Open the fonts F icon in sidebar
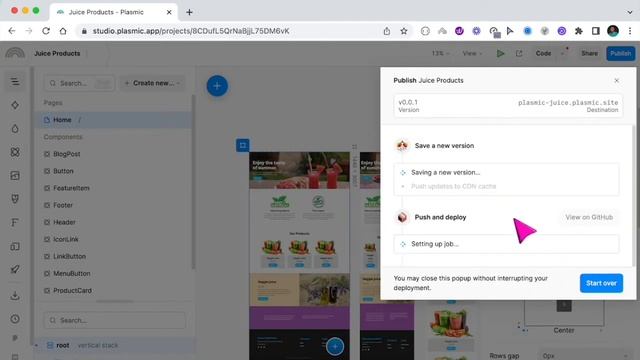The width and height of the screenshot is (640, 360). pos(15,222)
